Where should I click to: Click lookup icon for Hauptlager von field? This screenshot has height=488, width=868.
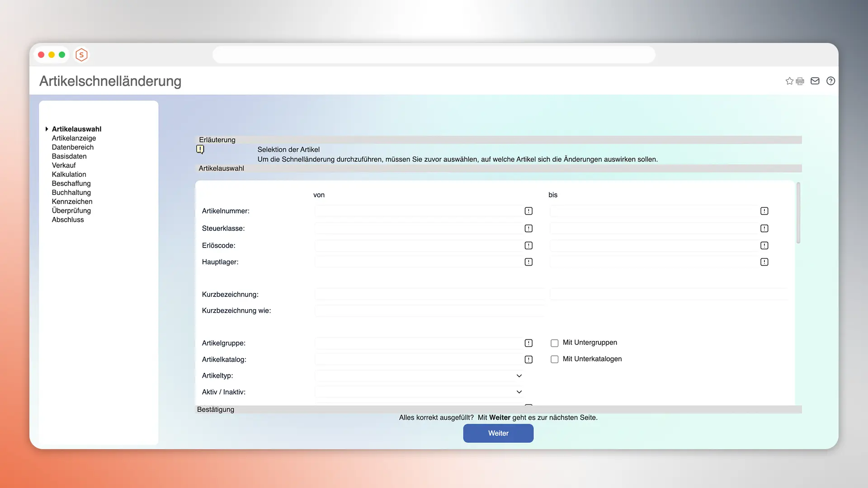point(528,262)
